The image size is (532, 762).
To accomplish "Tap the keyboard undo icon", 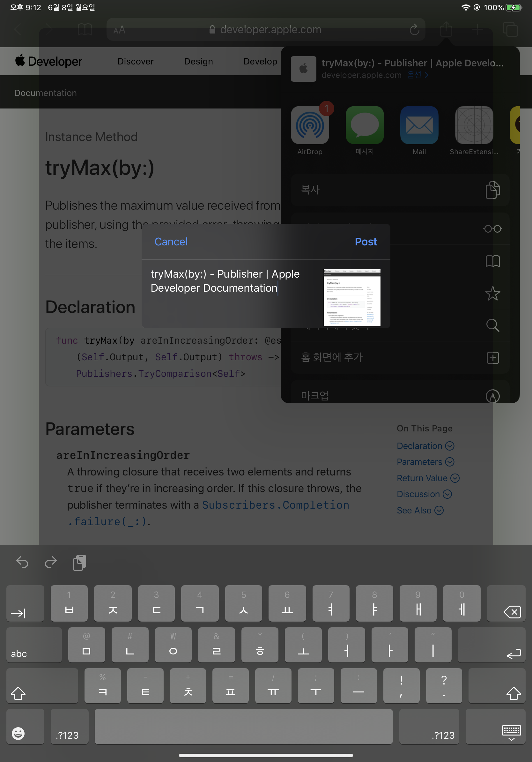I will pyautogui.click(x=22, y=562).
